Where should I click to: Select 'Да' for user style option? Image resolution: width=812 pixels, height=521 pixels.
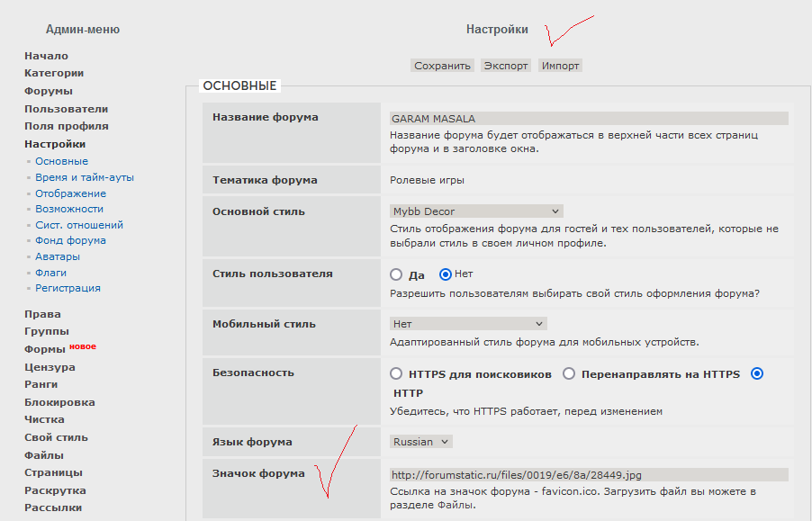point(396,274)
